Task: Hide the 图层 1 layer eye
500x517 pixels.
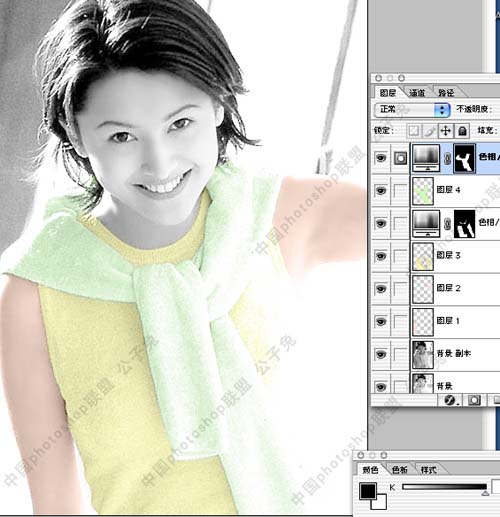Action: (x=381, y=322)
